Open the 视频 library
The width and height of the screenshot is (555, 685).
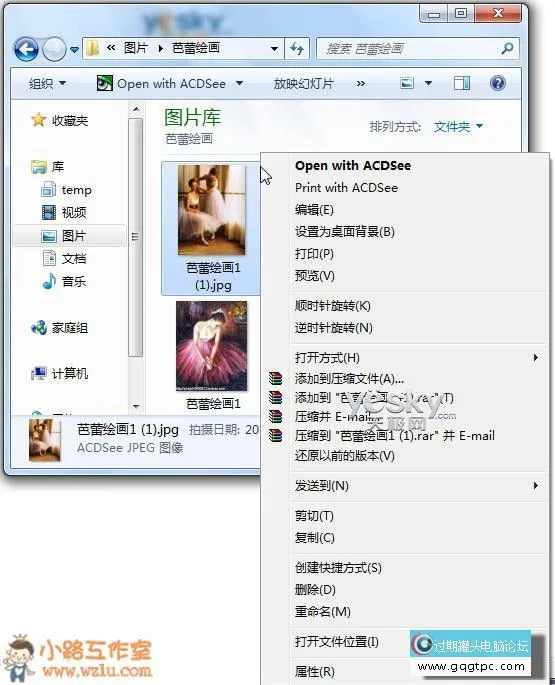tap(64, 212)
